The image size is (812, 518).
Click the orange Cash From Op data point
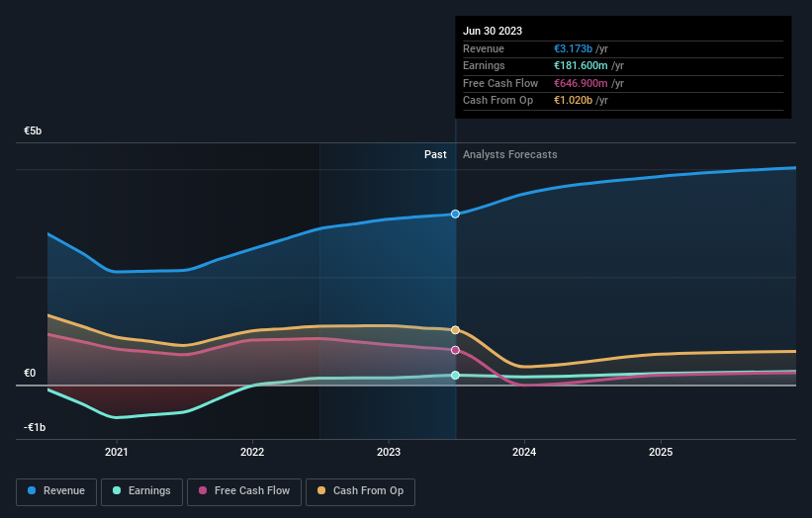pos(455,329)
